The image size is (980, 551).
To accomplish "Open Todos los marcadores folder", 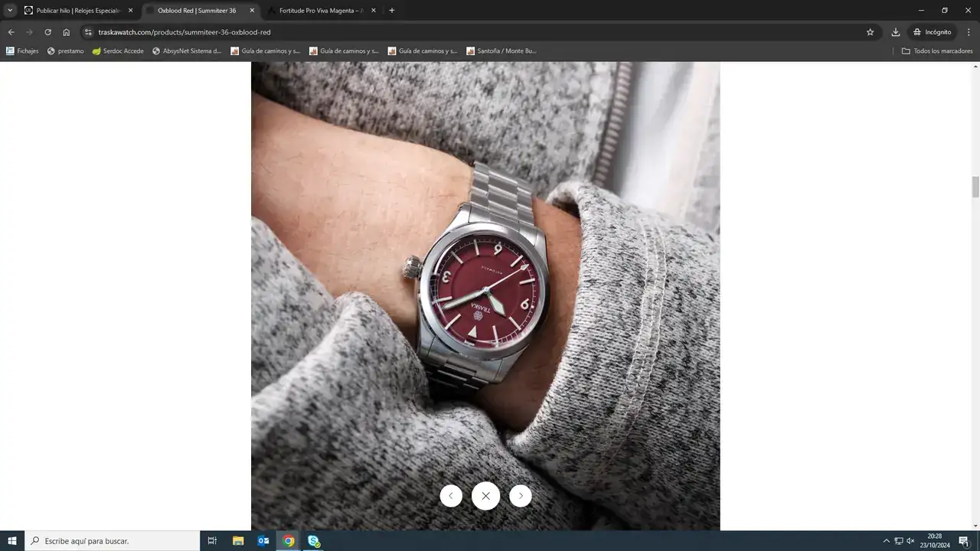I will pyautogui.click(x=937, y=51).
